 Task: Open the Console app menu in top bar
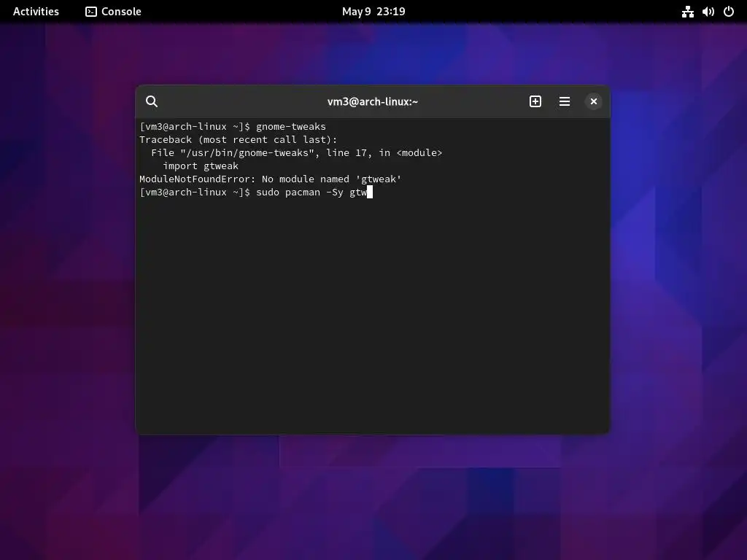pos(113,12)
